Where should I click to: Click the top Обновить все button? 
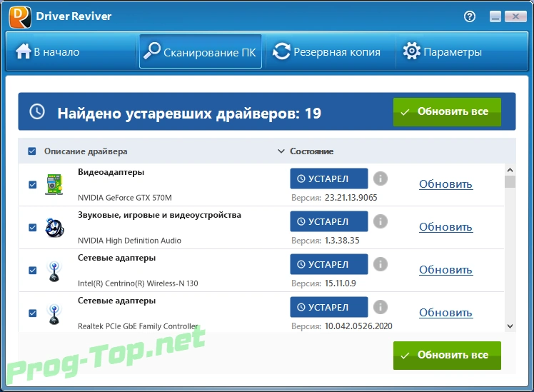pyautogui.click(x=447, y=112)
